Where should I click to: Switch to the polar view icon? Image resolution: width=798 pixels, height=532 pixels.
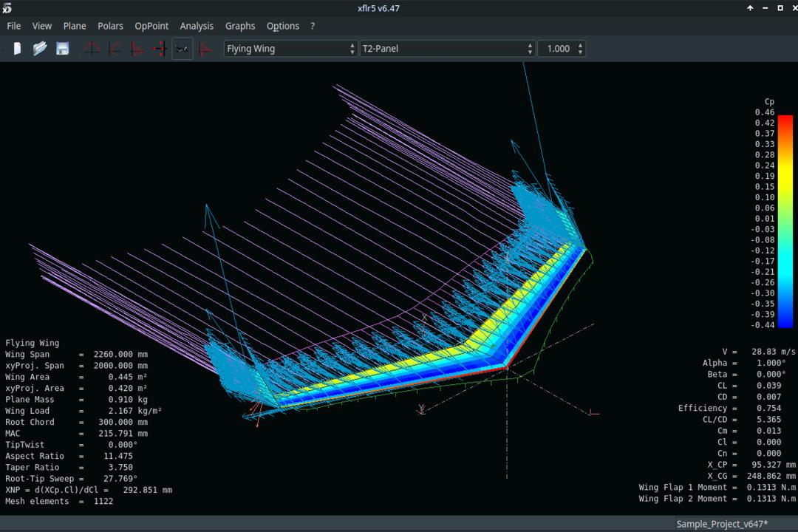(x=115, y=49)
